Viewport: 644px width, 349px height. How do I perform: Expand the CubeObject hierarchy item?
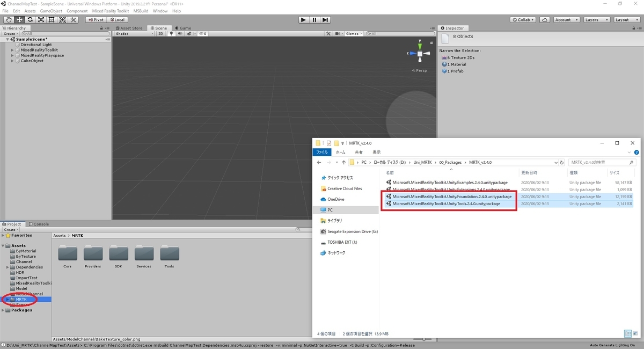[x=12, y=61]
